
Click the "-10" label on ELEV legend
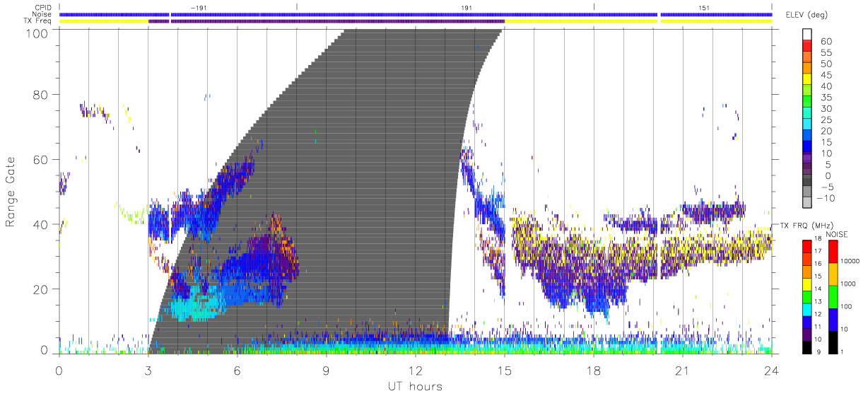[826, 198]
